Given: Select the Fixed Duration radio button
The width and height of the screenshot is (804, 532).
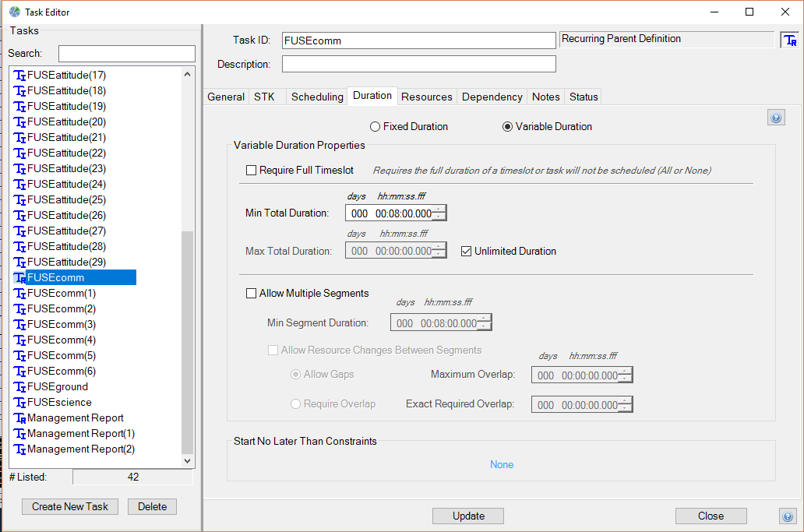Looking at the screenshot, I should pyautogui.click(x=375, y=127).
